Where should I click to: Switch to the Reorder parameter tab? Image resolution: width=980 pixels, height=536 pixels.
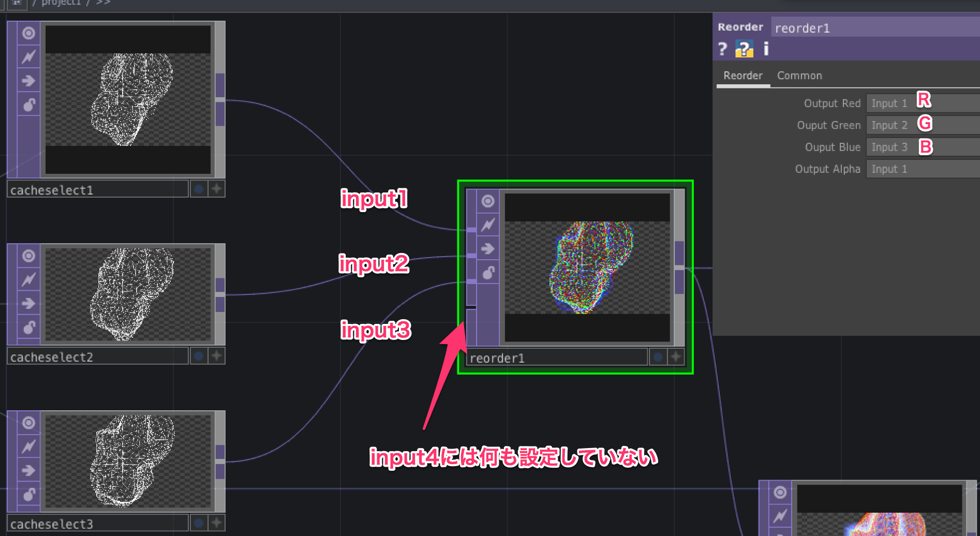click(743, 76)
